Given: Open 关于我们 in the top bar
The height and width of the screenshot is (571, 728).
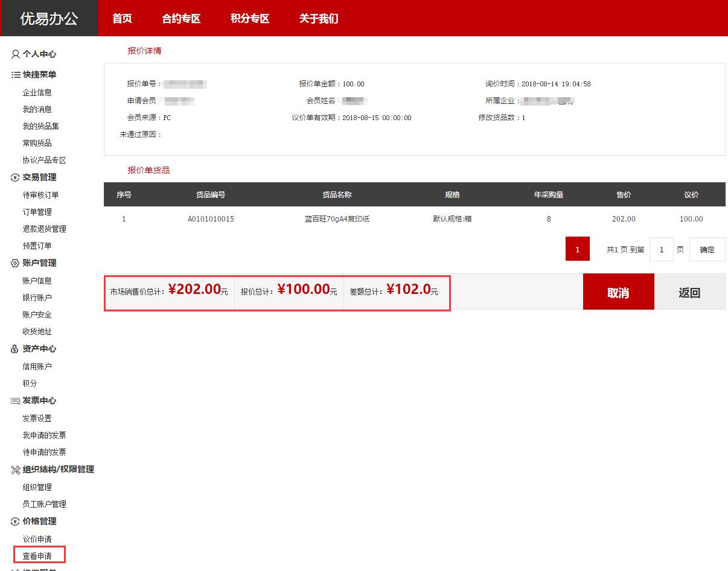Looking at the screenshot, I should point(319,19).
